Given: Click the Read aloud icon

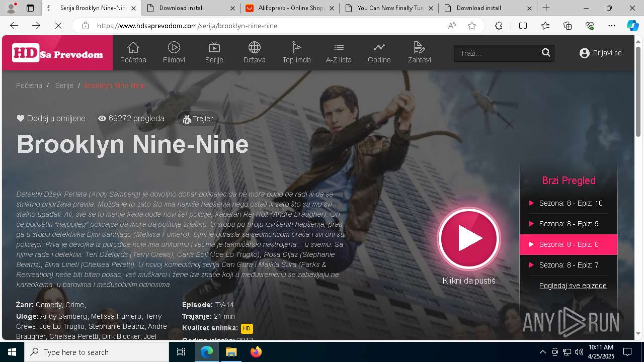Looking at the screenshot, I should pyautogui.click(x=452, y=26).
